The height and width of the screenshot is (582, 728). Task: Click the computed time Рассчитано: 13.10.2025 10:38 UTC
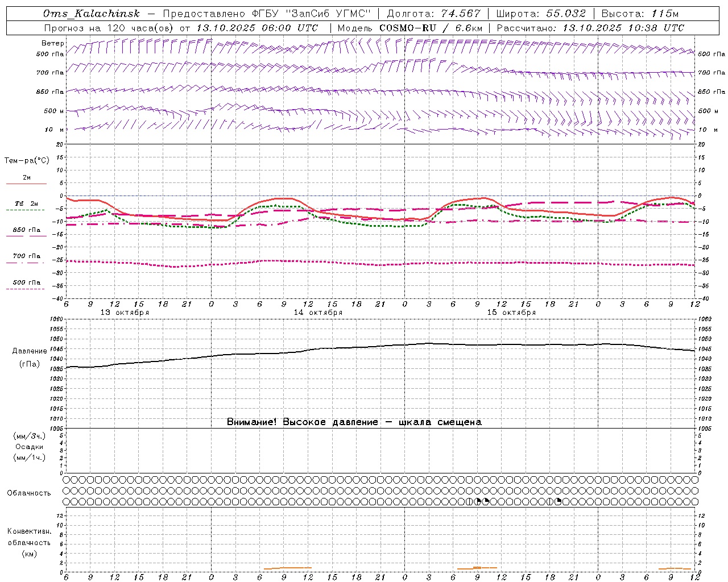click(590, 28)
